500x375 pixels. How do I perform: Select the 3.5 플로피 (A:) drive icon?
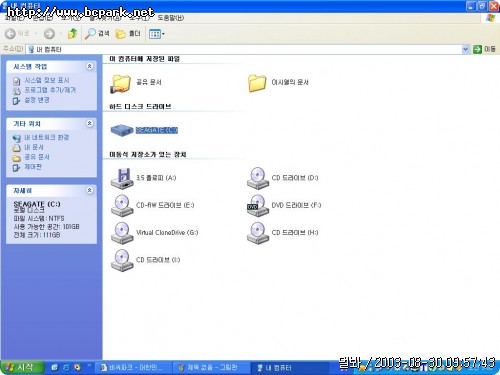point(122,179)
